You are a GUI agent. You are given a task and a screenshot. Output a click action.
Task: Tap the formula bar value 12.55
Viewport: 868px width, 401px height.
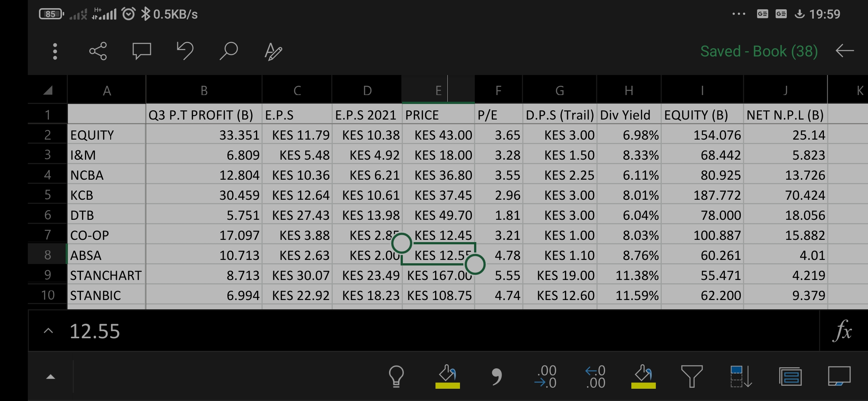(95, 331)
